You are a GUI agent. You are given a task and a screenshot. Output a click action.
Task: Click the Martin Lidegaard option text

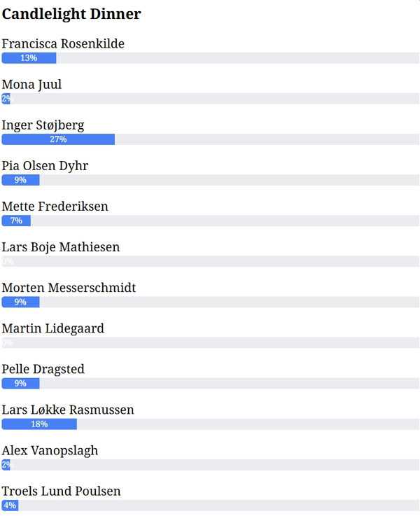[52, 328]
